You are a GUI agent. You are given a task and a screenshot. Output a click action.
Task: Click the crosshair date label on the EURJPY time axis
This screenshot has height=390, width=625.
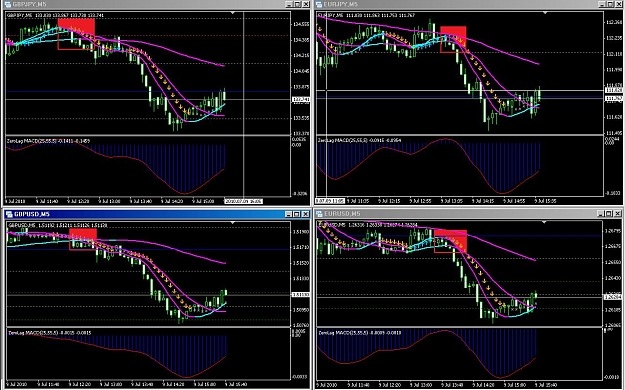330,201
